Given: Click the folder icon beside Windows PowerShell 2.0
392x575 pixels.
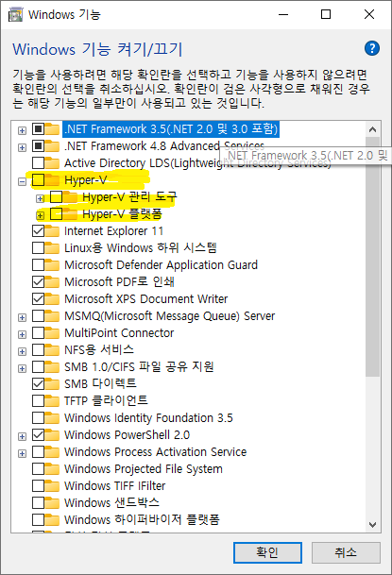Looking at the screenshot, I should (x=52, y=435).
